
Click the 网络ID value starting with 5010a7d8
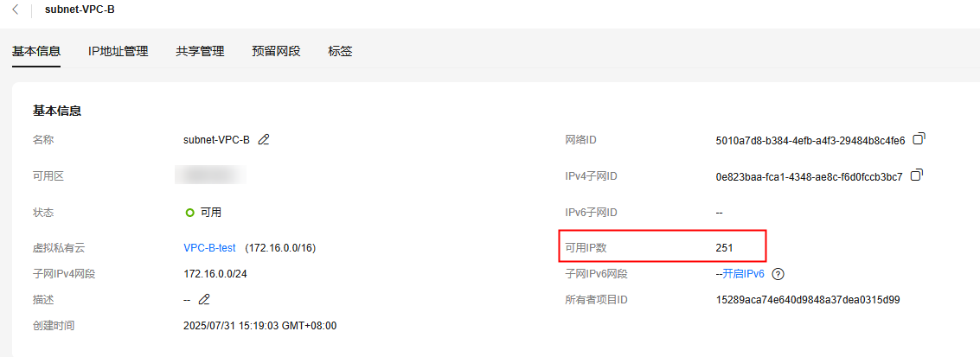810,140
